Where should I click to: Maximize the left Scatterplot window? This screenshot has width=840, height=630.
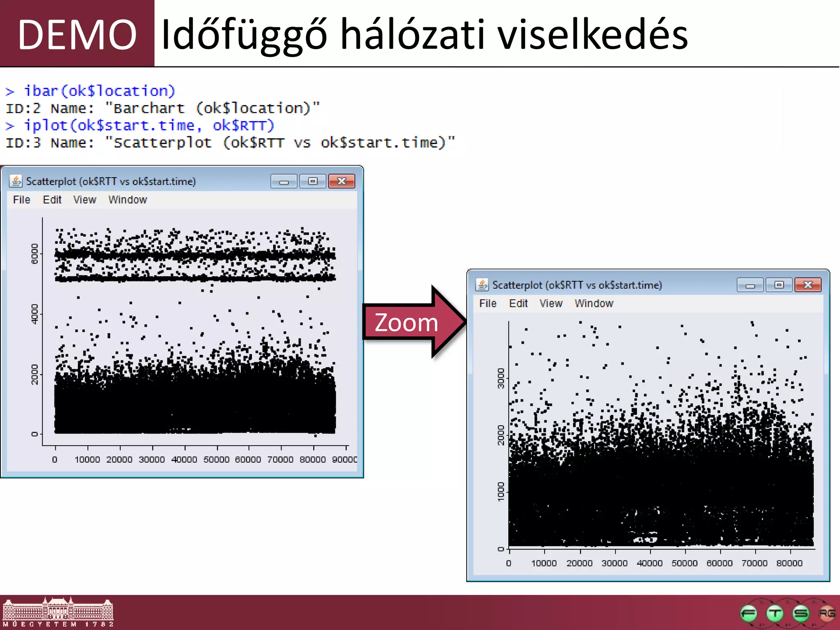click(x=313, y=181)
